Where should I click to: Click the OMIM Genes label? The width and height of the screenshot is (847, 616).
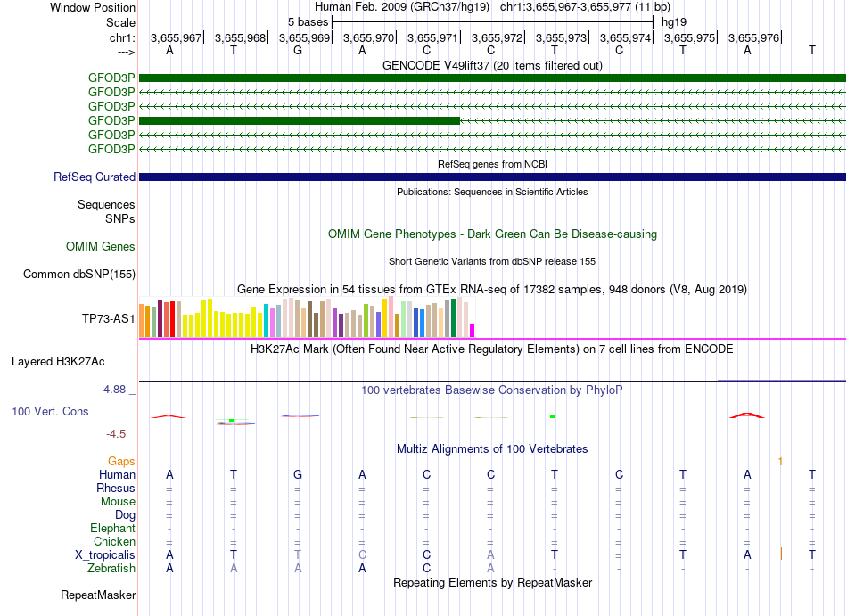[101, 247]
